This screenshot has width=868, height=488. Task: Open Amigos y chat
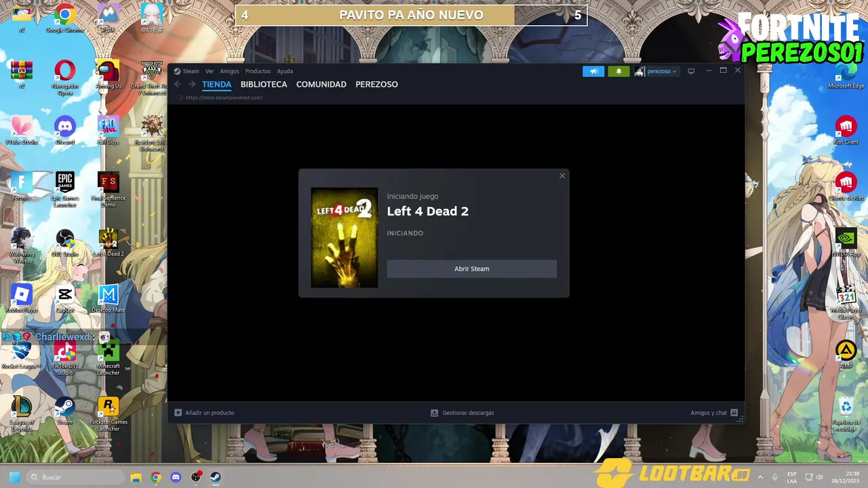pos(714,413)
